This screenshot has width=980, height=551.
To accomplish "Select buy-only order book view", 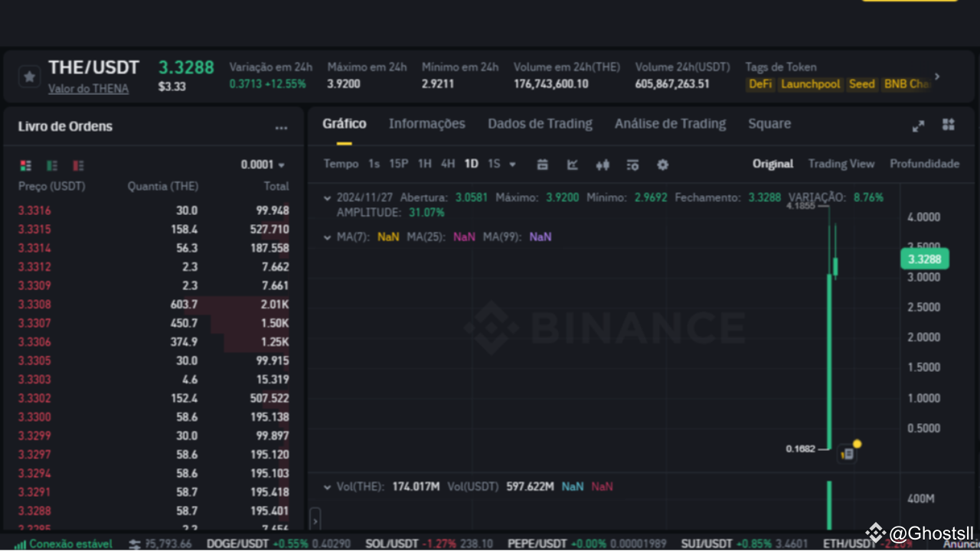I will pos(51,165).
